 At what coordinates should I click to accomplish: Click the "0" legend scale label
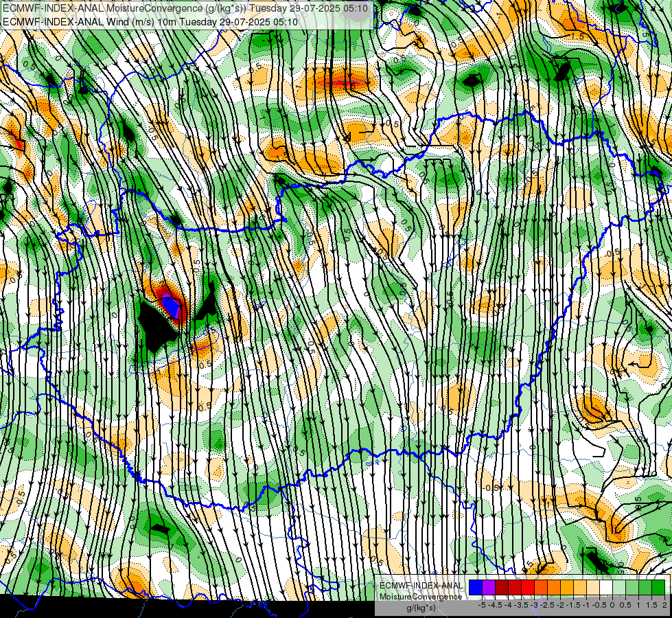[x=612, y=605]
